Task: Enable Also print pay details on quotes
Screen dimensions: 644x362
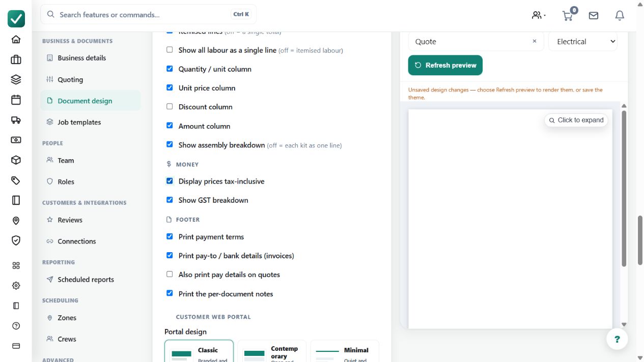Action: tap(170, 274)
